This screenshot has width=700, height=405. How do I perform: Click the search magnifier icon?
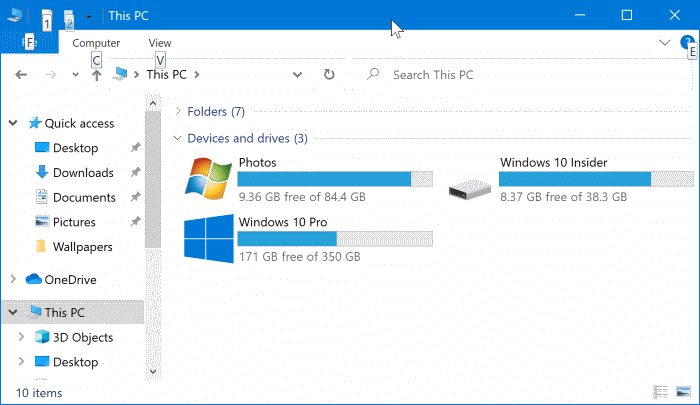pyautogui.click(x=373, y=74)
